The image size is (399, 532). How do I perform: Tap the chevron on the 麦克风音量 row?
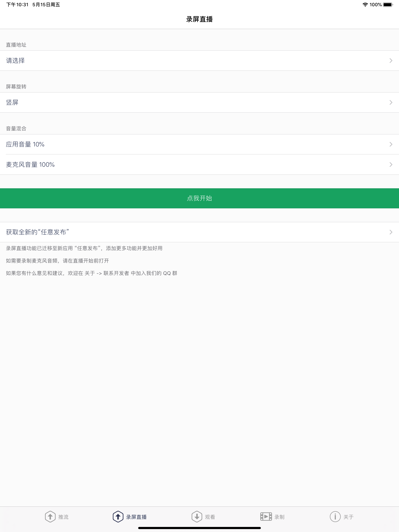coord(391,165)
